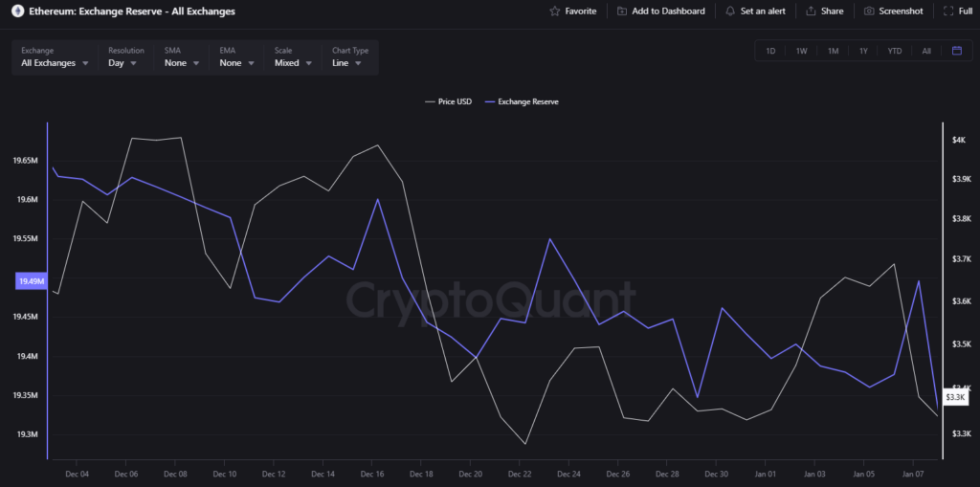This screenshot has height=487, width=980.
Task: Click the Share icon
Action: [x=812, y=11]
